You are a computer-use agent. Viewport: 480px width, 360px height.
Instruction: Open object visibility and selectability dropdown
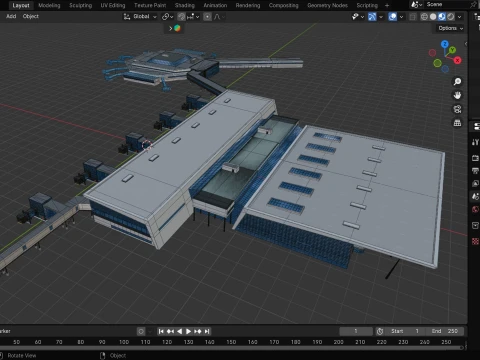[x=358, y=17]
